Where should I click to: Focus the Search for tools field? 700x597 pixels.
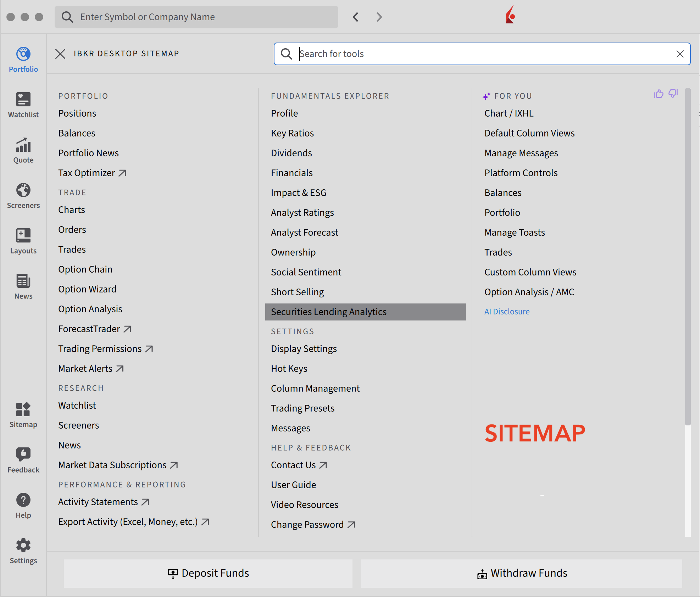click(x=482, y=54)
